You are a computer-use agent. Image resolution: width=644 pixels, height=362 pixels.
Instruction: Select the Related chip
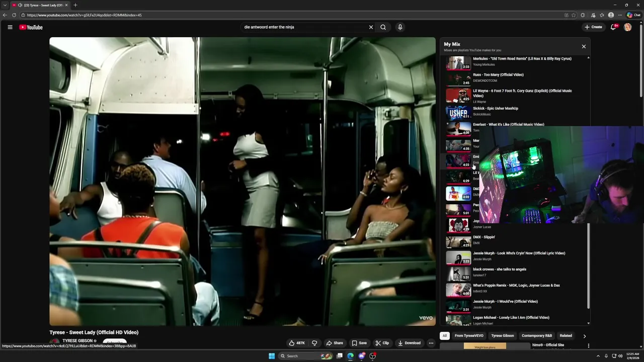coord(566,336)
